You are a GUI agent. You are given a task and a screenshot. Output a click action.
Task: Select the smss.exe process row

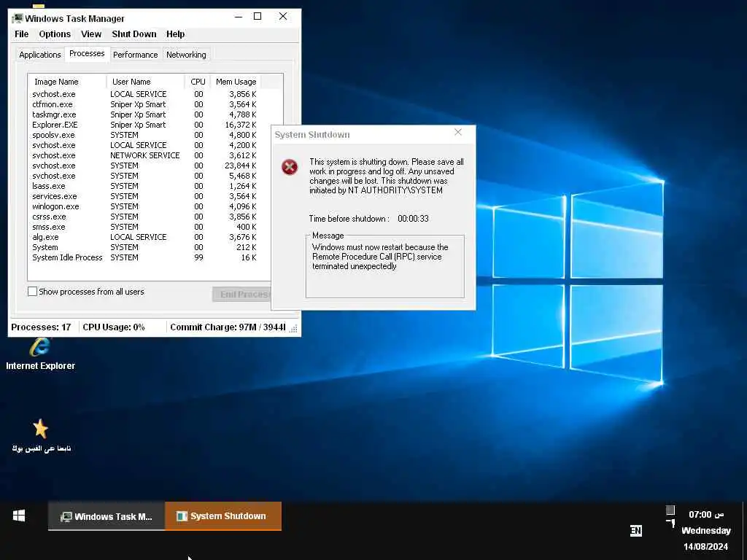(144, 227)
